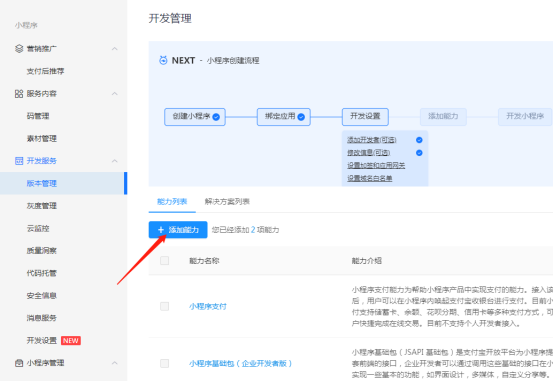Screen dimensions: 554x382
Task: Open 开发设置 in sidebar
Action: click(x=42, y=340)
